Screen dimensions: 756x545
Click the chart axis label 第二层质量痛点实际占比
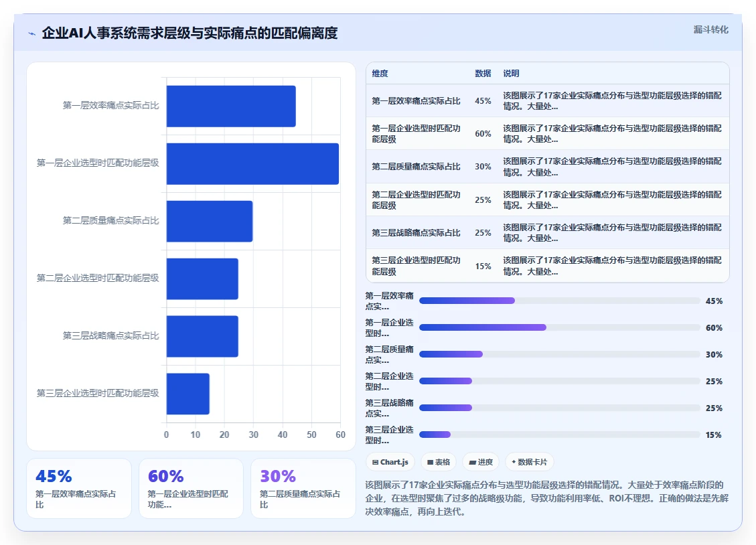110,221
